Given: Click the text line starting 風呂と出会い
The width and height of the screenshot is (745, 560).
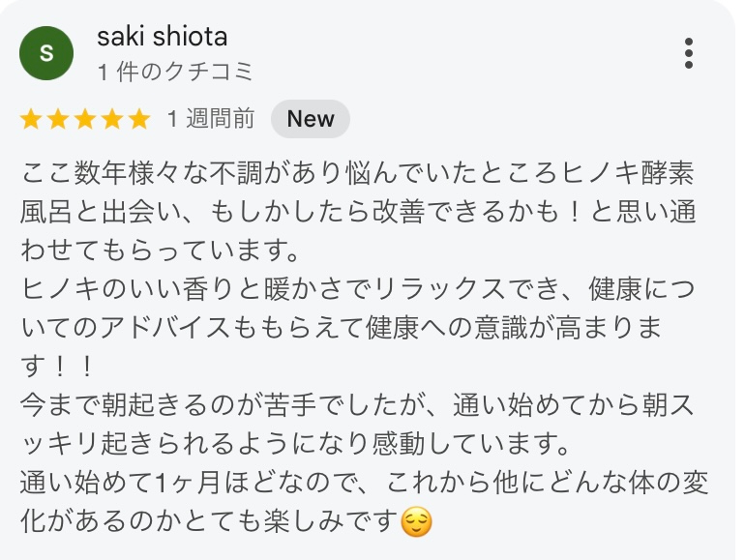Looking at the screenshot, I should (x=358, y=212).
